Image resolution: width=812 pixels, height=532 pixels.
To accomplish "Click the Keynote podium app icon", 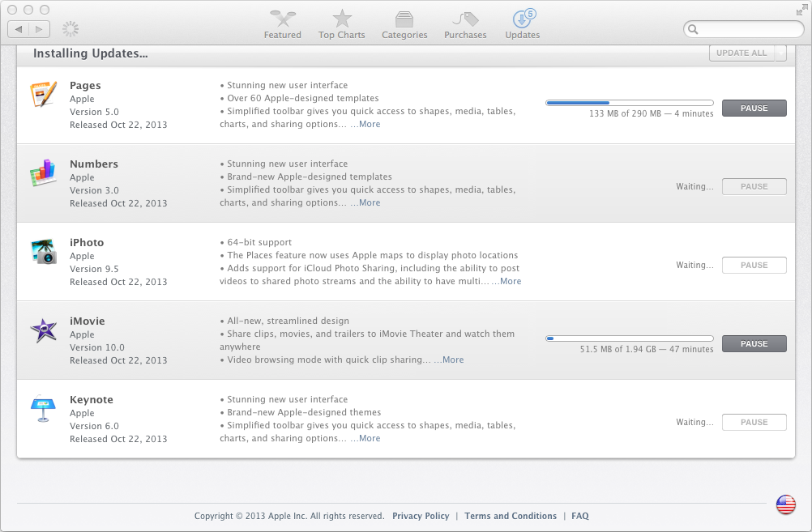I will 44,409.
